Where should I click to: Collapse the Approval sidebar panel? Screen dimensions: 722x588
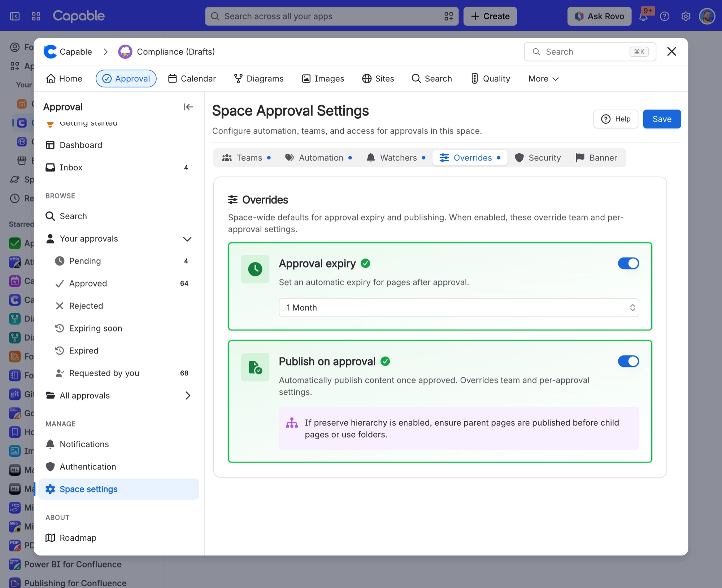click(188, 107)
